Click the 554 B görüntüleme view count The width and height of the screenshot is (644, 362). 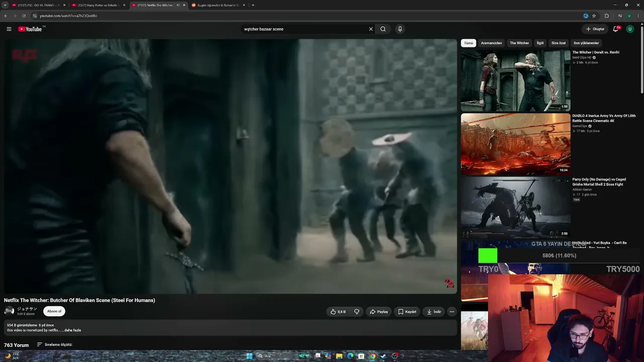(x=22, y=325)
